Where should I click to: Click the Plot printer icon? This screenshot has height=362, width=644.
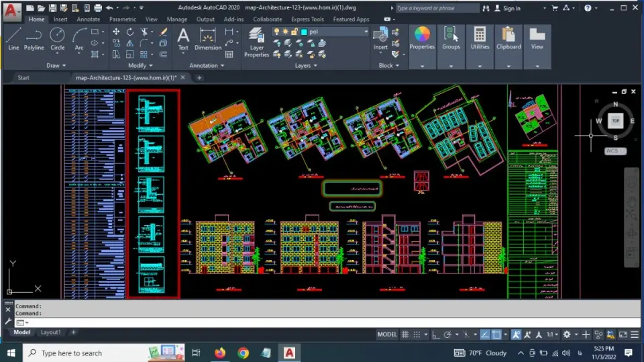click(98, 8)
